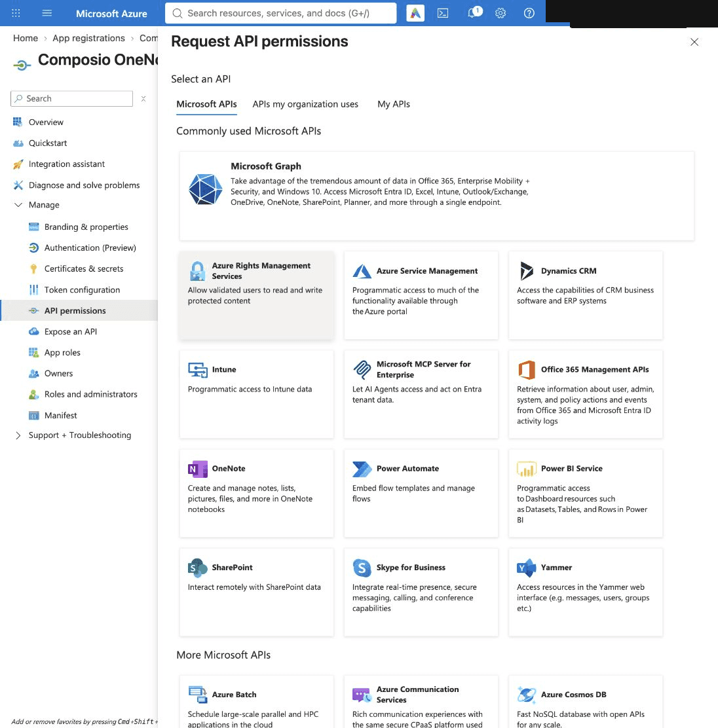Click the Azure Service Management icon
The height and width of the screenshot is (728, 718).
coord(362,271)
